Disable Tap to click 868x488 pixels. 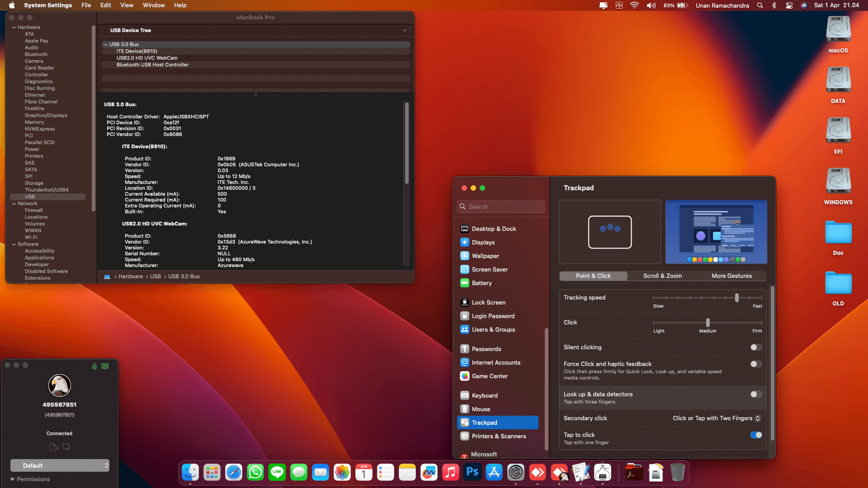pos(755,435)
